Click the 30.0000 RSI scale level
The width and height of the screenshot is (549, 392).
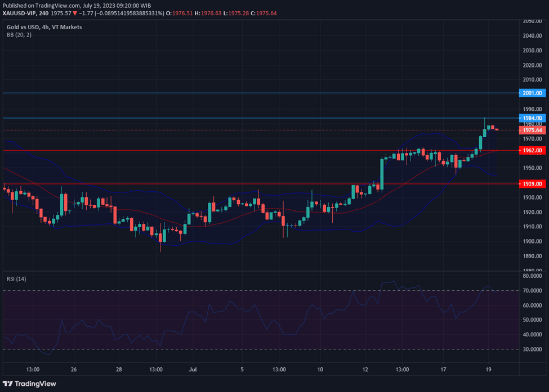[532, 349]
